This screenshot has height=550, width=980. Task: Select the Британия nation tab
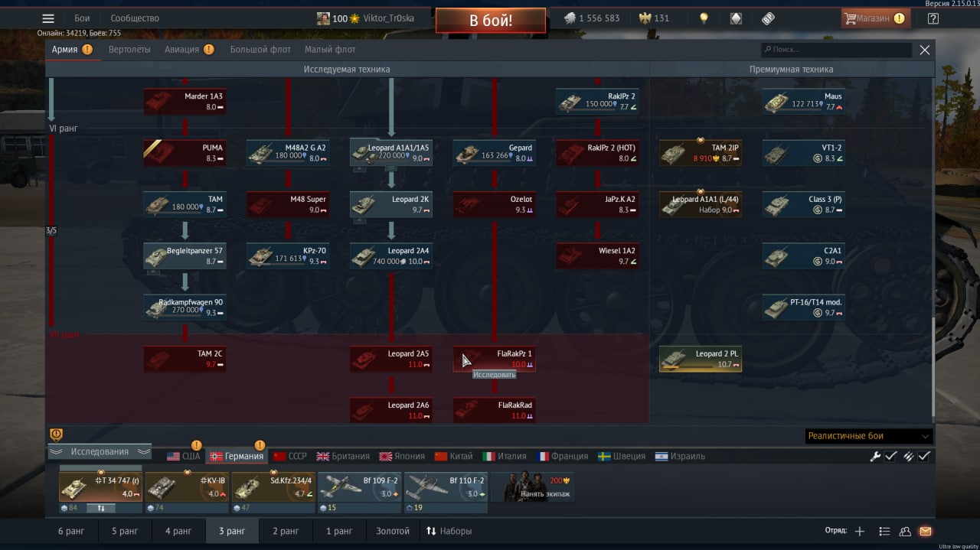pos(342,456)
